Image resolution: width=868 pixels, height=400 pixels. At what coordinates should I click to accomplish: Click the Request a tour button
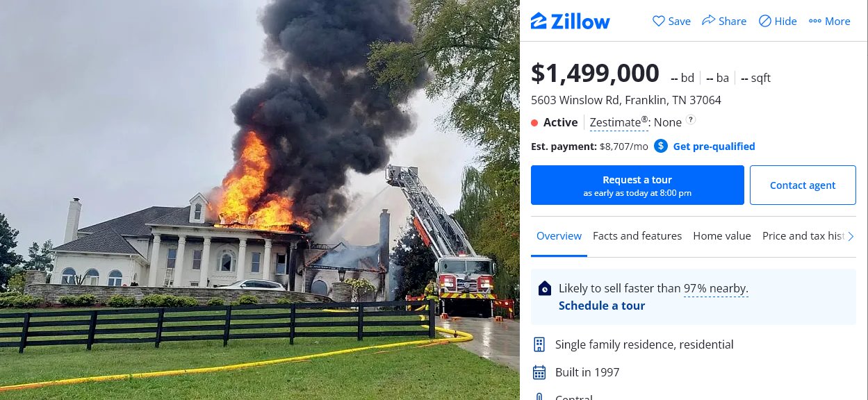point(637,185)
